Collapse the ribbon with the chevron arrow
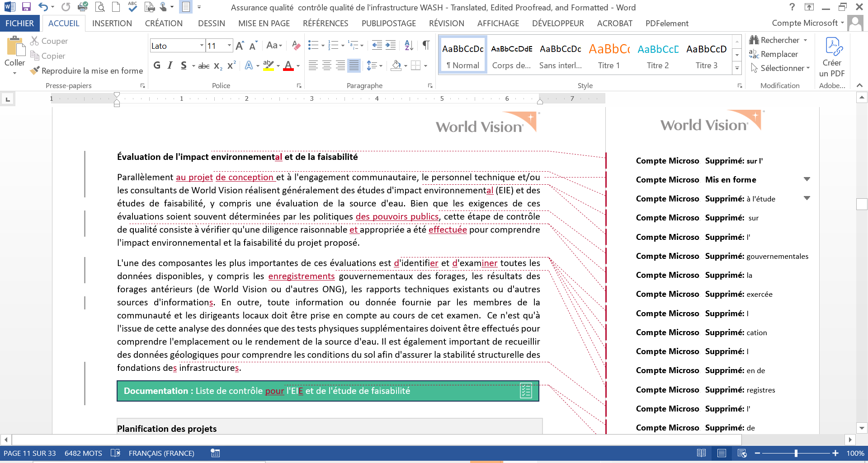 pos(859,85)
